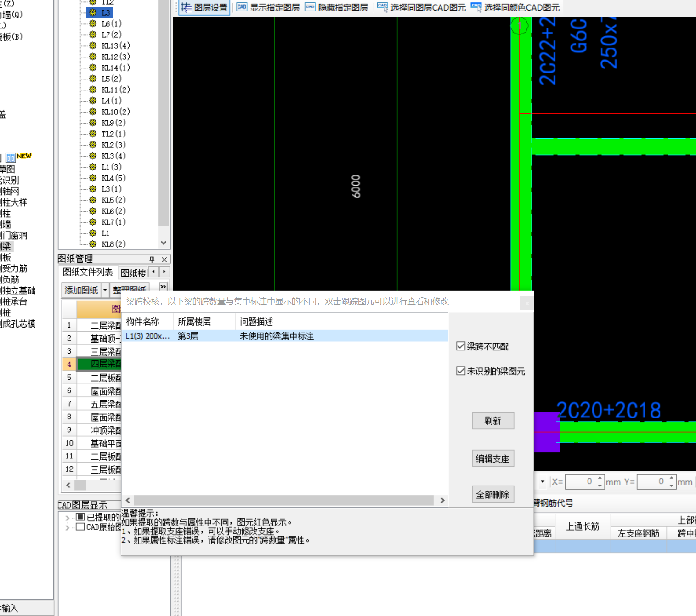Select 选择同图层CAD图元 tool

pos(382,7)
